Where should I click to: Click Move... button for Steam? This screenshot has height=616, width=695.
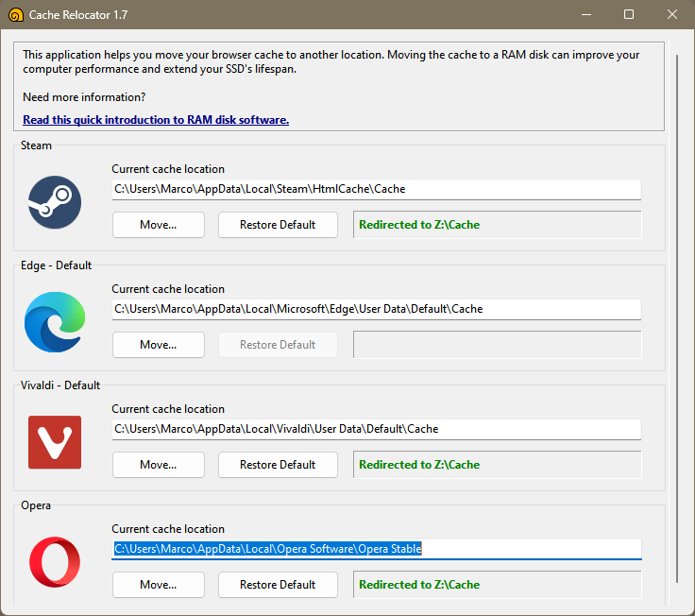[159, 225]
